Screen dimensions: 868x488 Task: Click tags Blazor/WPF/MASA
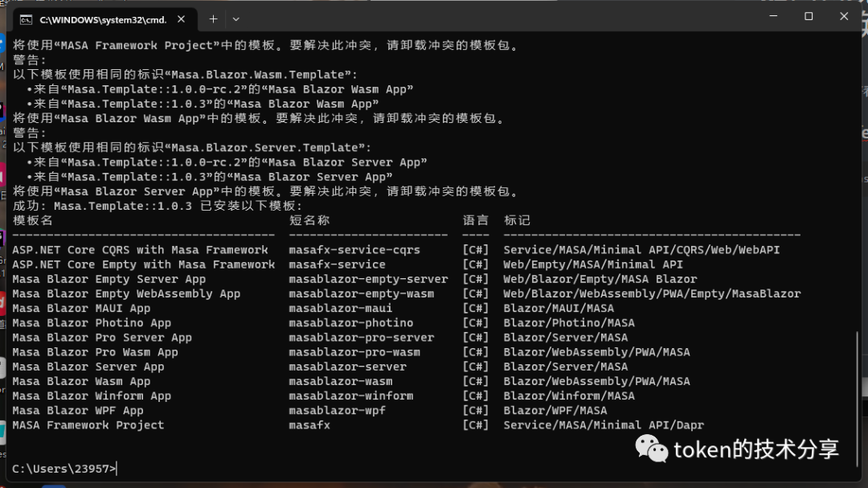tap(555, 411)
